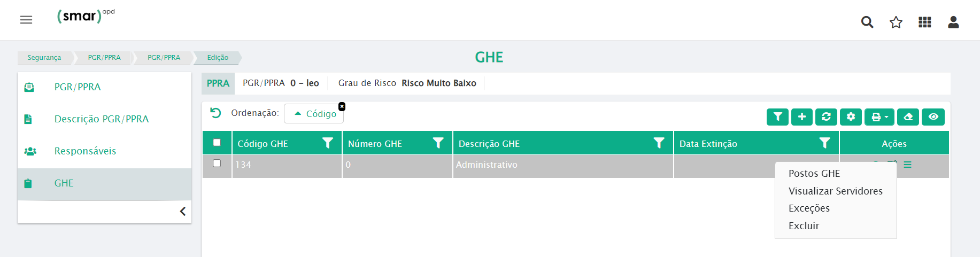Go to Segurança breadcrumb
This screenshot has width=980, height=257.
tap(44, 58)
